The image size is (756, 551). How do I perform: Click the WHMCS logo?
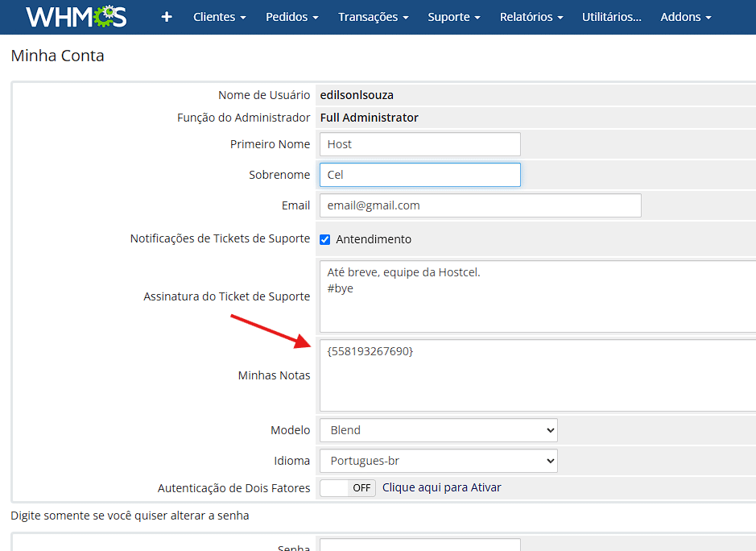click(x=76, y=17)
